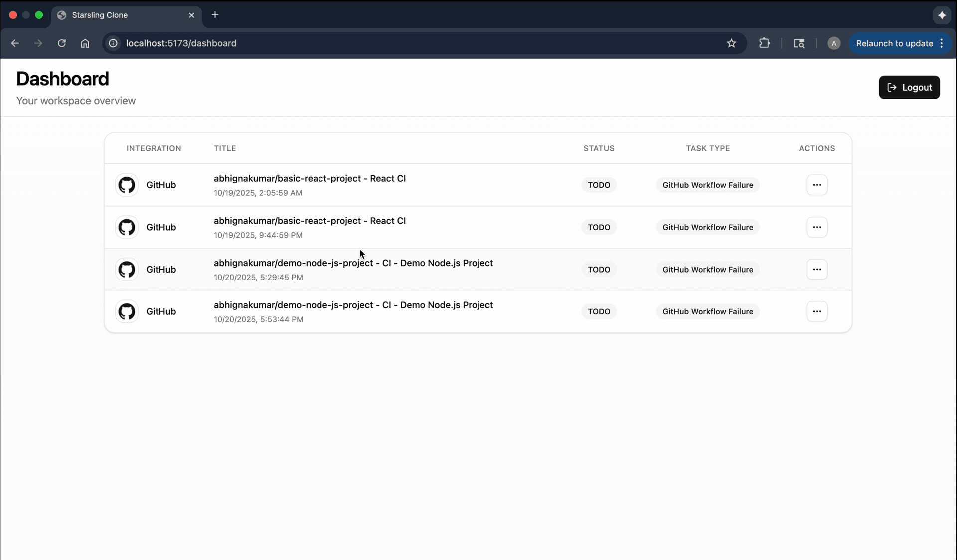Open the profile avatar A icon
The image size is (957, 560).
pos(834,43)
